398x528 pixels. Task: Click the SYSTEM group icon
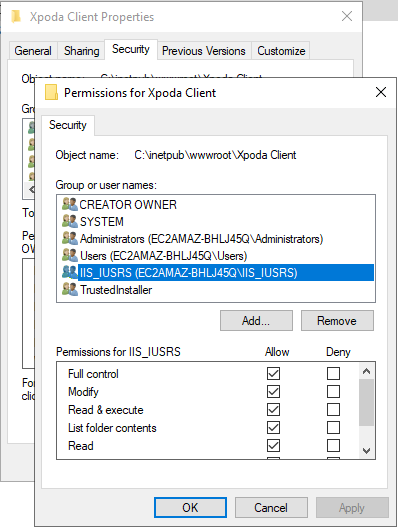[70, 221]
